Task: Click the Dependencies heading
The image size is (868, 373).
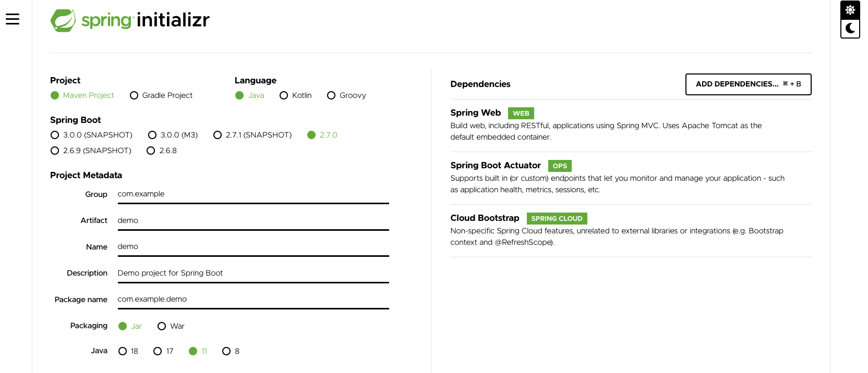Action: pos(480,84)
